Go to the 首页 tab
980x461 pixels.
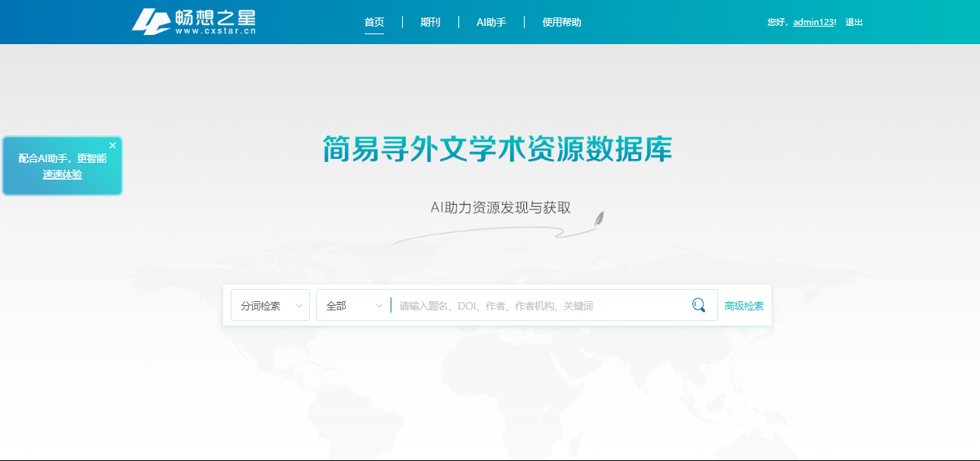(374, 22)
